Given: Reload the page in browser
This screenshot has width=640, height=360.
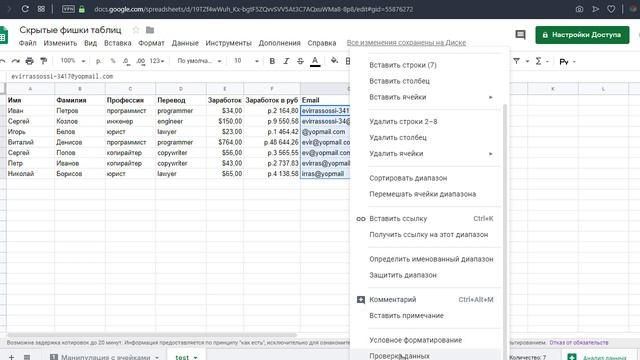Looking at the screenshot, I should click(x=25, y=9).
